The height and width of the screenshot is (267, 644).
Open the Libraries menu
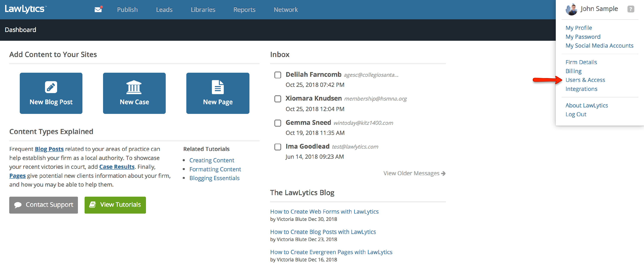coord(203,9)
